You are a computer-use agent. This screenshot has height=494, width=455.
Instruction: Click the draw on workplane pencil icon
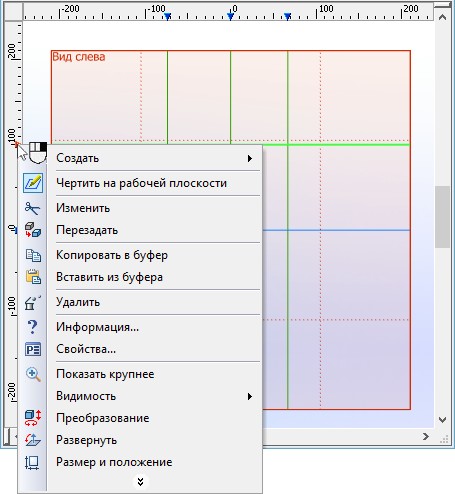33,183
